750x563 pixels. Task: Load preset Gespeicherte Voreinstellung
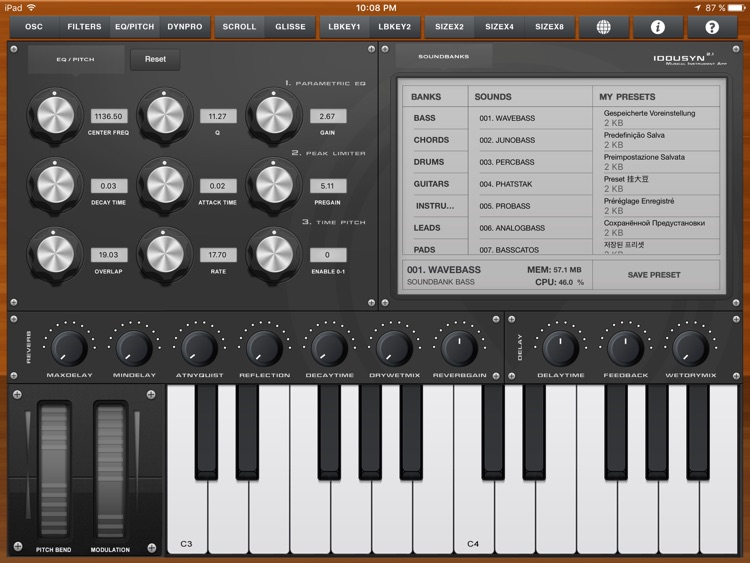coord(656,118)
